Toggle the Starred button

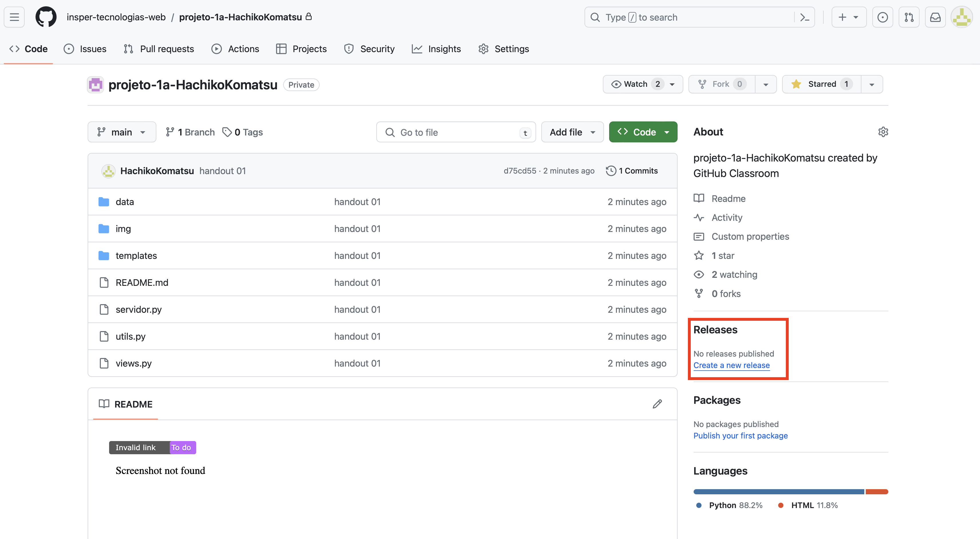pyautogui.click(x=821, y=84)
